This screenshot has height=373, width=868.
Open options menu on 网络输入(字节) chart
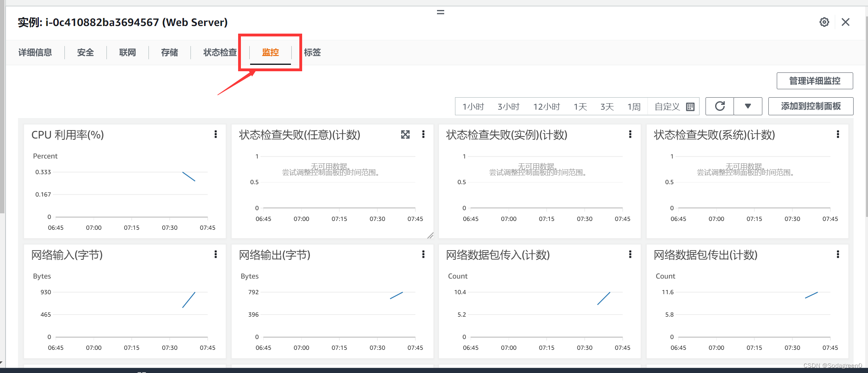(216, 255)
